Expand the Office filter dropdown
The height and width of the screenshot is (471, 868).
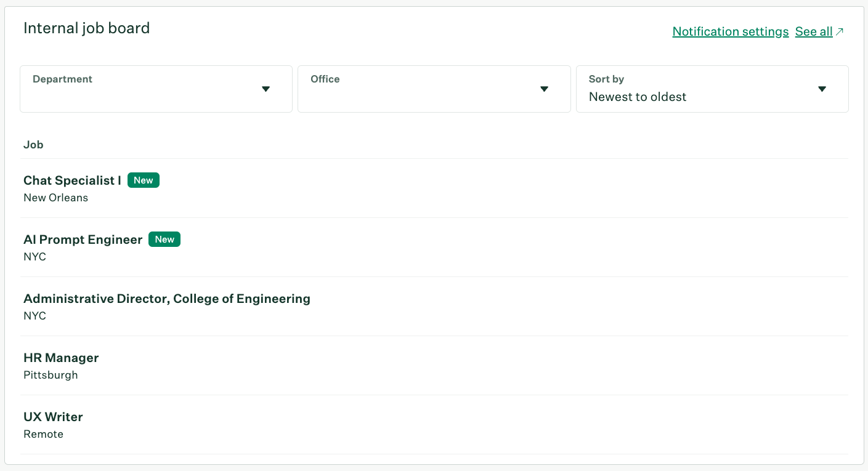coord(544,89)
